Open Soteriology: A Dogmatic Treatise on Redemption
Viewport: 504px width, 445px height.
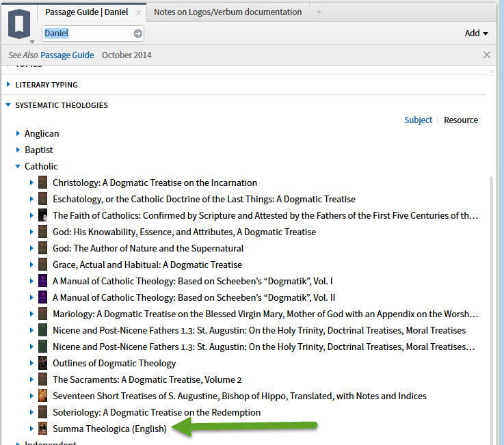point(157,412)
